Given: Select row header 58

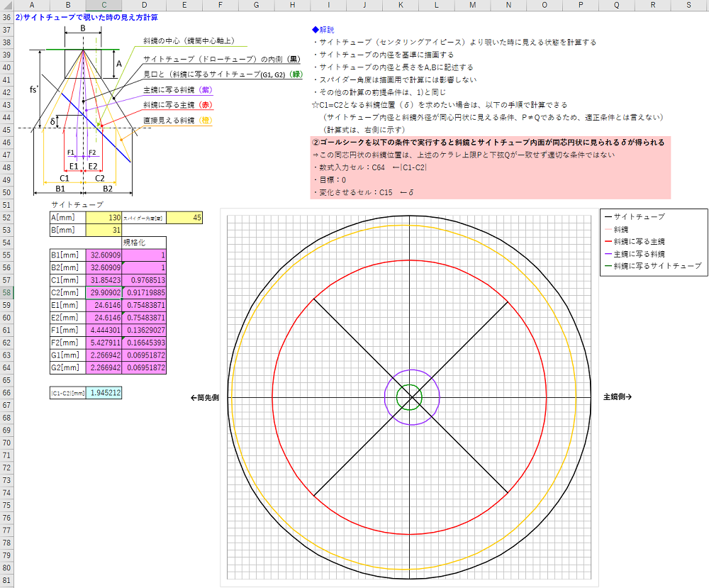Looking at the screenshot, I should click(x=7, y=293).
